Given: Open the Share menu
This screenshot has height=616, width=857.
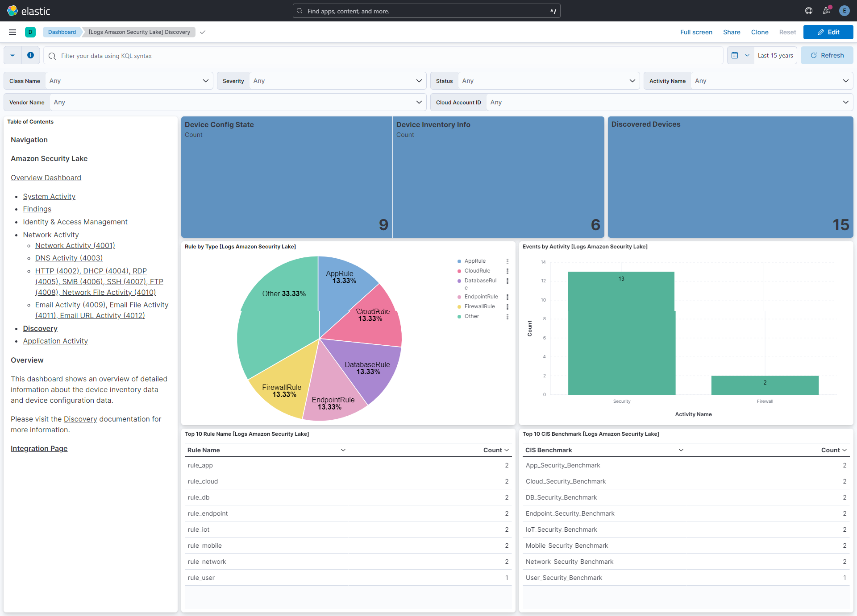Looking at the screenshot, I should tap(732, 32).
